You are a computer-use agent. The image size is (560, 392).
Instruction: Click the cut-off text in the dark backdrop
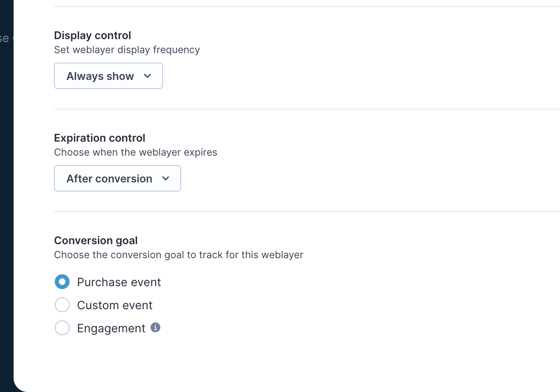coord(5,39)
